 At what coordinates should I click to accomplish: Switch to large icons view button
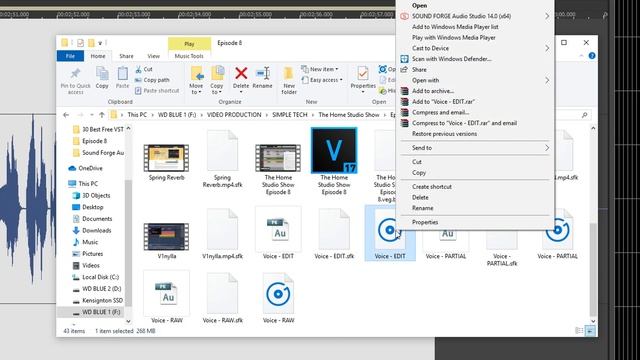[590, 331]
